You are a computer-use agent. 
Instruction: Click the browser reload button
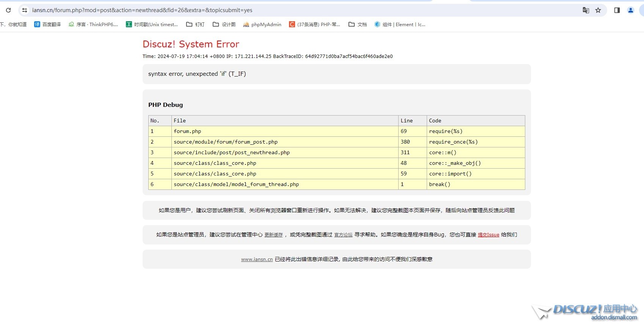click(x=8, y=10)
